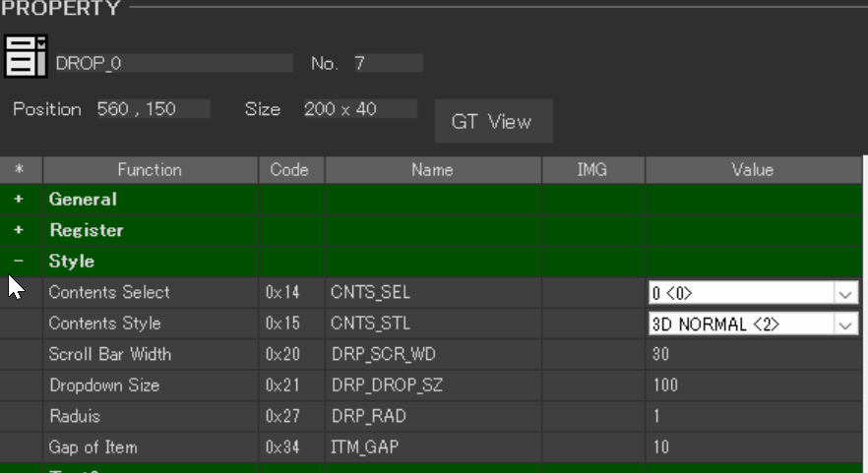Click the Size 200 x 40 field

click(358, 109)
